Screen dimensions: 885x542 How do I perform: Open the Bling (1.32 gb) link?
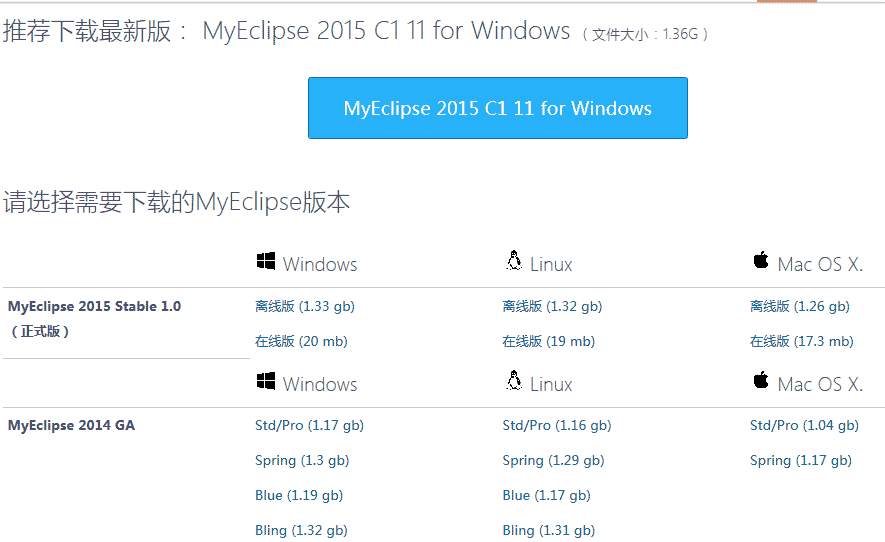[x=301, y=530]
